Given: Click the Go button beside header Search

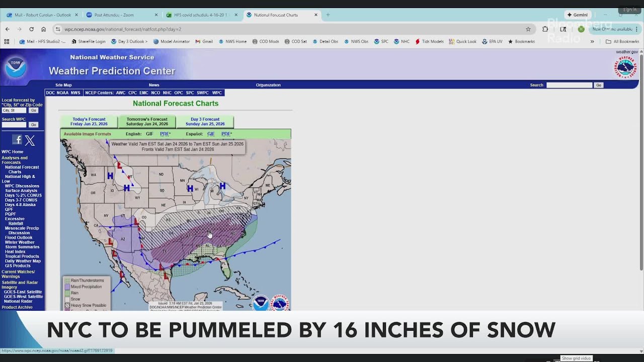Looking at the screenshot, I should (599, 85).
